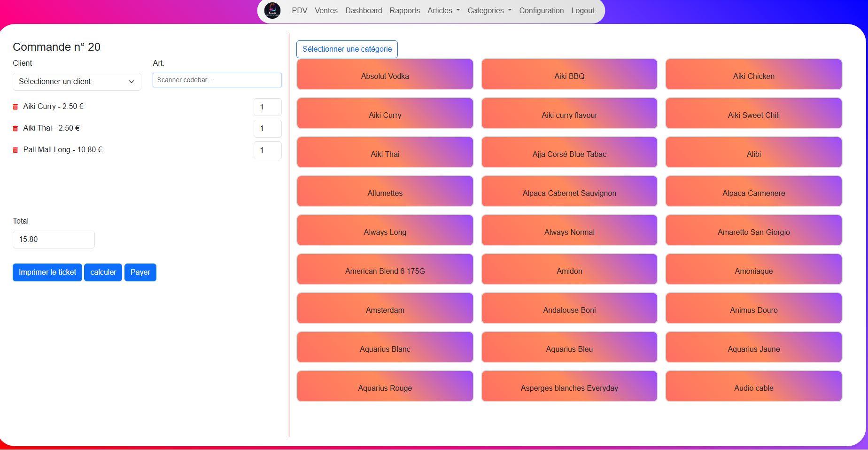Click quantity field for Aiki Thai
The height and width of the screenshot is (450, 868).
267,129
